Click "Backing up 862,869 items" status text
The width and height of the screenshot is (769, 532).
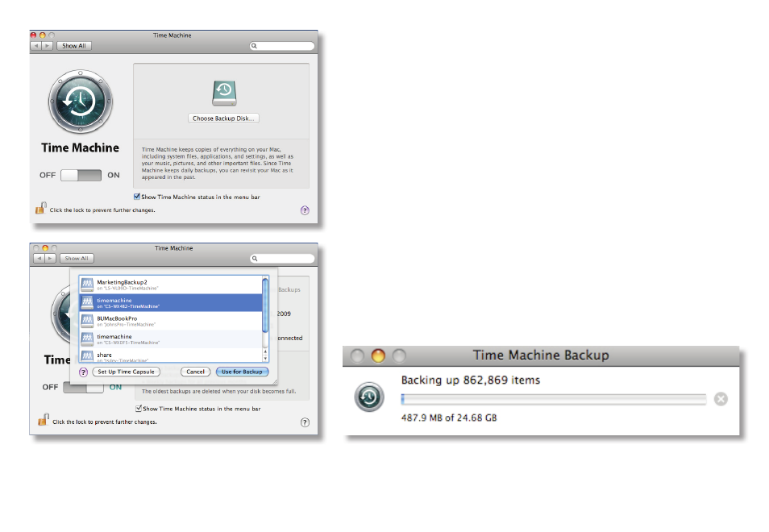point(470,380)
